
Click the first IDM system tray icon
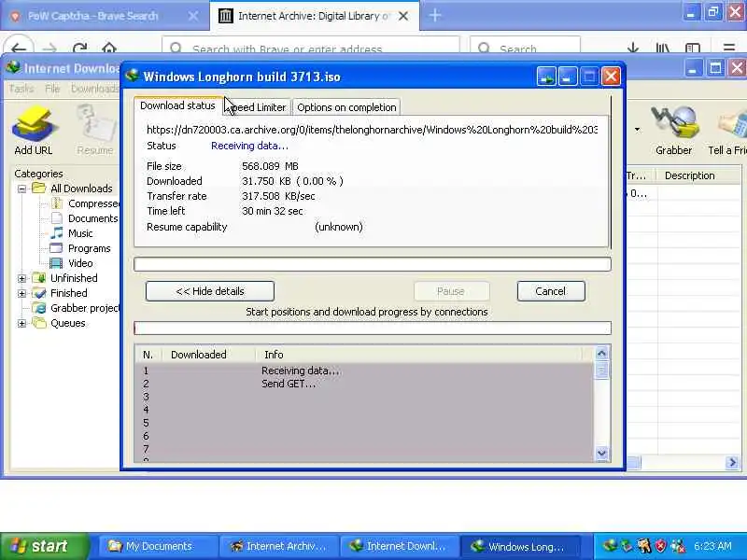610,546
